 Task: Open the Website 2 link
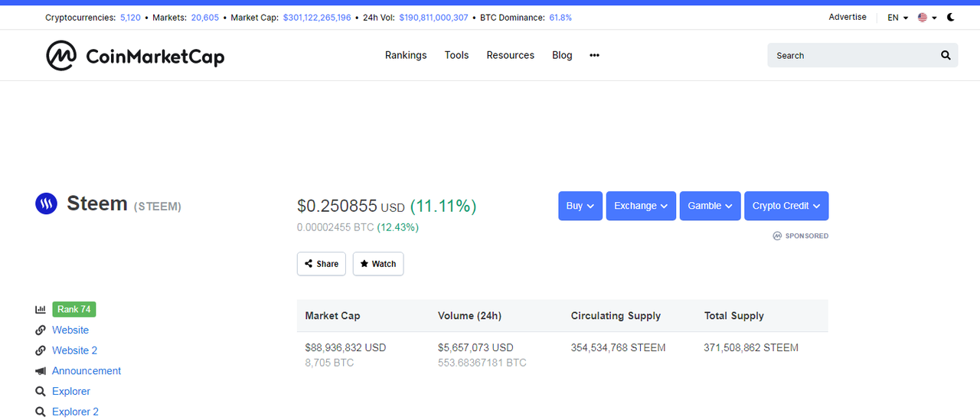[74, 350]
